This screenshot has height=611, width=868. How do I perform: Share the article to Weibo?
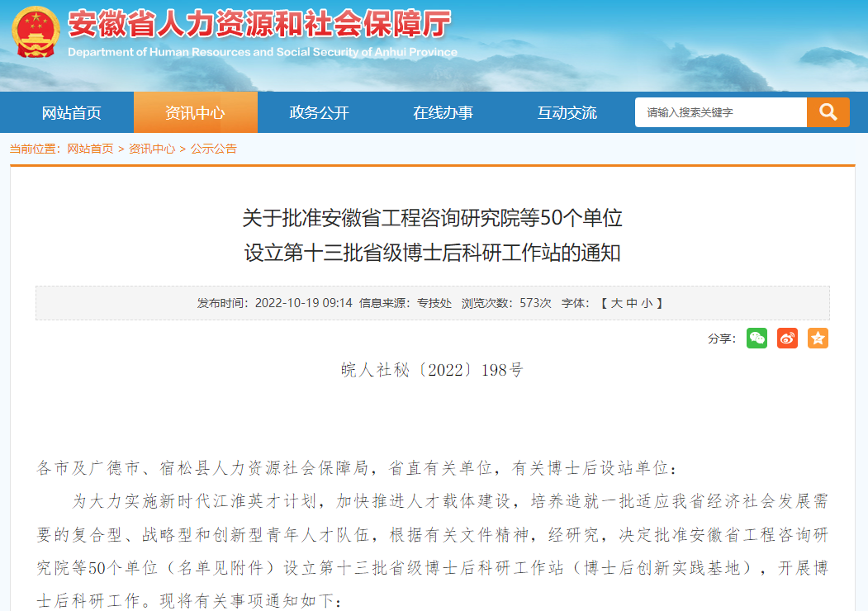(787, 338)
